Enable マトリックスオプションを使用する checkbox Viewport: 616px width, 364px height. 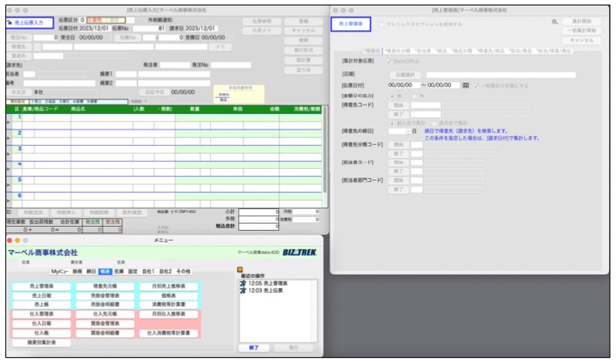[x=381, y=24]
